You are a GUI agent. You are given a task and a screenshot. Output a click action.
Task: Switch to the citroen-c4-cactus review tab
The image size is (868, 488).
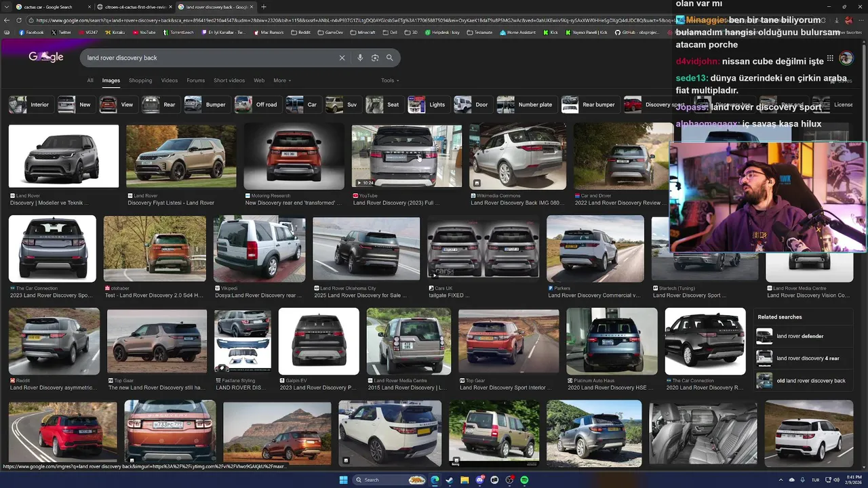[133, 7]
